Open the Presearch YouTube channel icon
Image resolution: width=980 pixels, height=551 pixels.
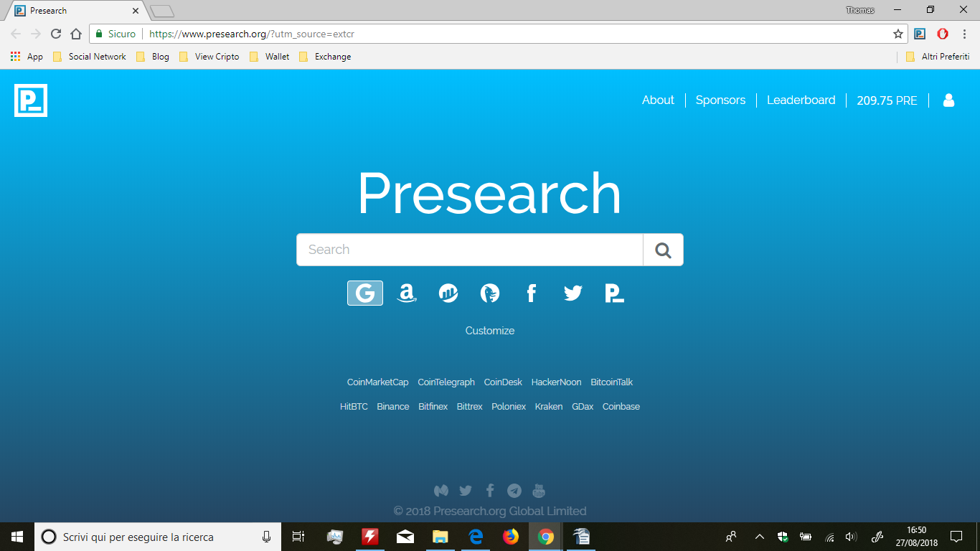(538, 490)
